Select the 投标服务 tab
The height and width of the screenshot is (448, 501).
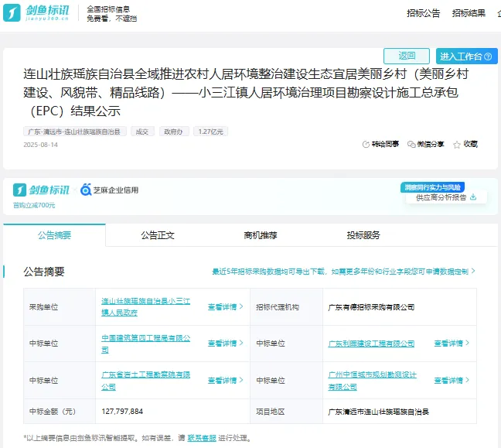(363, 235)
